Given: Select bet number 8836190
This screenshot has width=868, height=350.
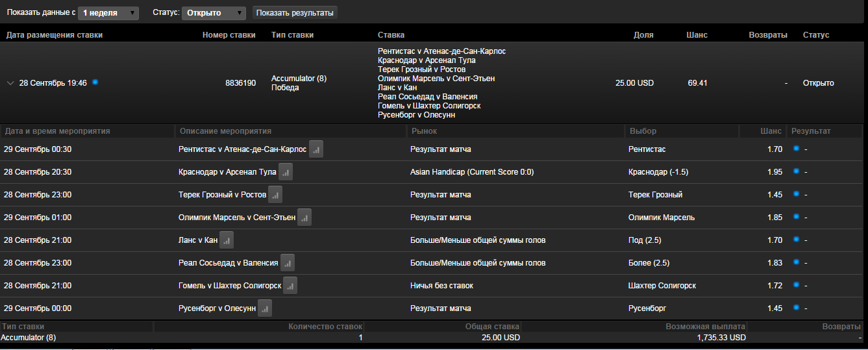Looking at the screenshot, I should click(240, 83).
